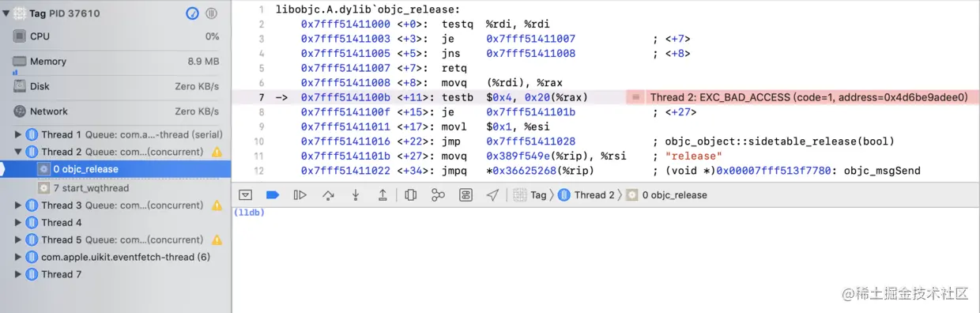The height and width of the screenshot is (313, 980).
Task: Select 0 objc_release in the debug jump bar
Action: coord(667,194)
